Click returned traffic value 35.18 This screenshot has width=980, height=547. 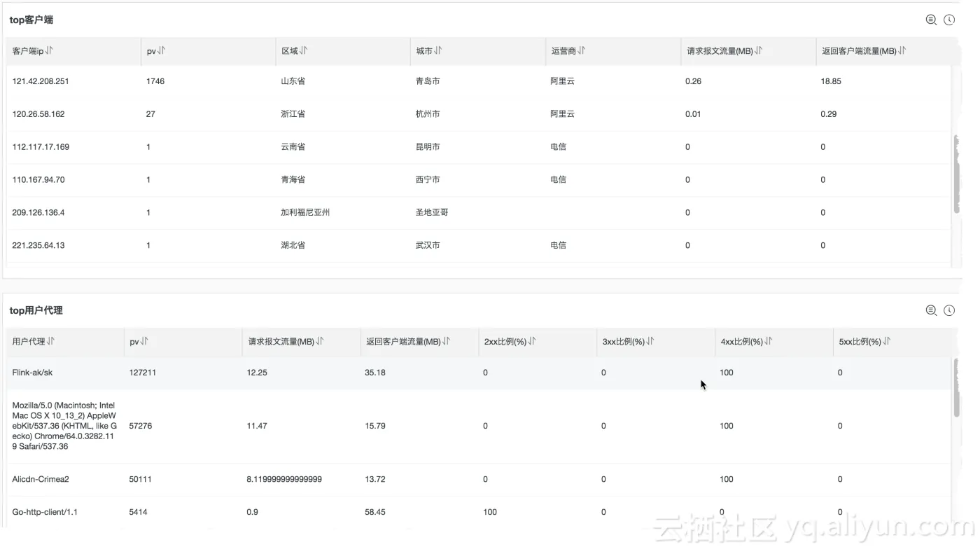(375, 373)
